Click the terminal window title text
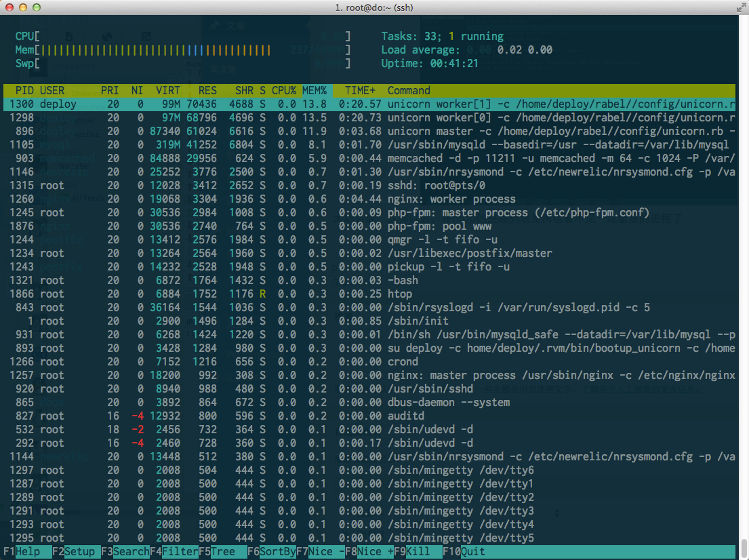749x560 pixels. (x=374, y=7)
